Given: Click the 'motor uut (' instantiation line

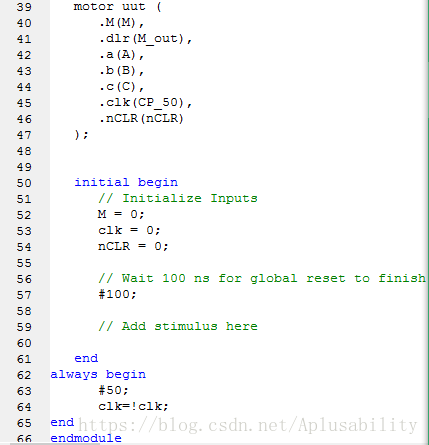Looking at the screenshot, I should click(117, 7).
